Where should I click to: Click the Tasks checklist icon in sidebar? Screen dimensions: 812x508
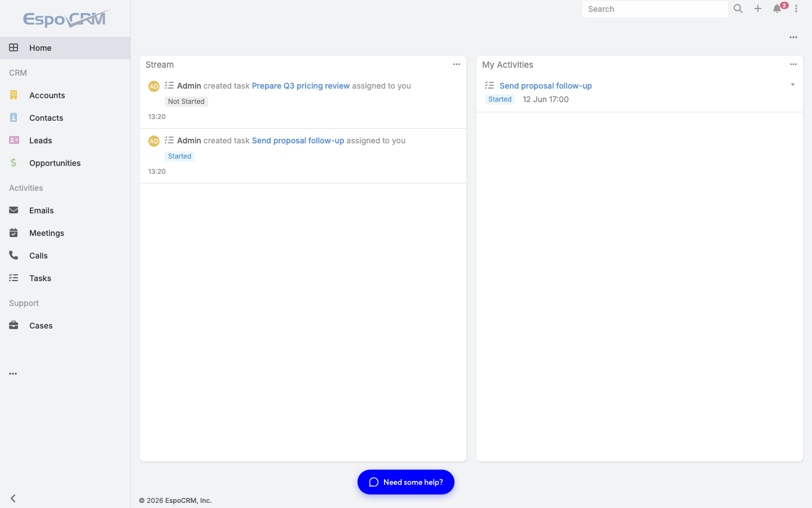[14, 278]
